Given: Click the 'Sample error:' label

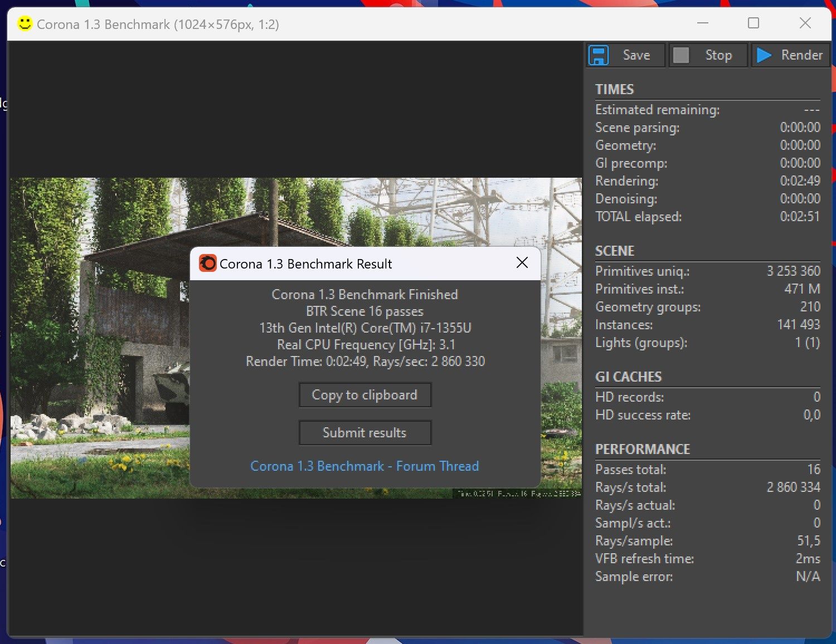Looking at the screenshot, I should coord(634,577).
